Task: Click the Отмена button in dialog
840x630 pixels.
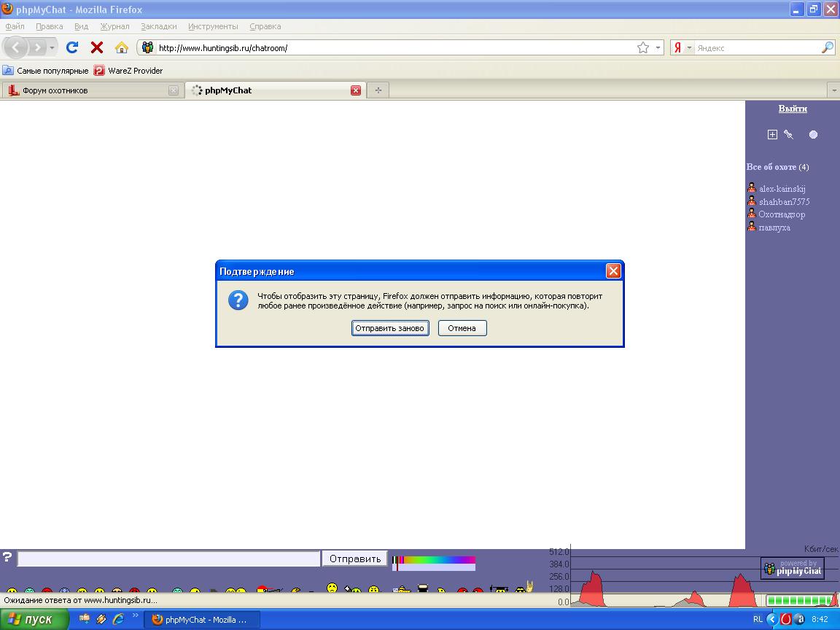Action: click(x=462, y=328)
